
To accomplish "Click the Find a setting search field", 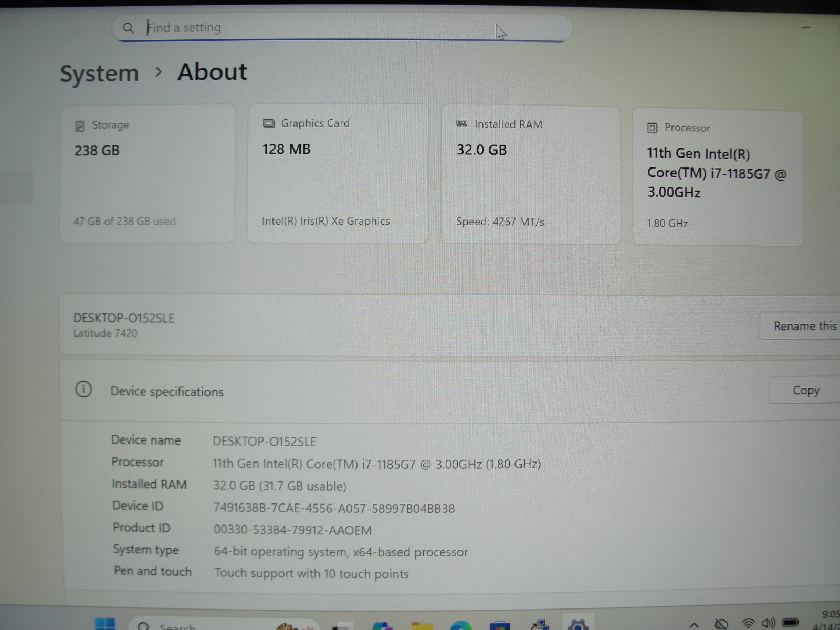I will tap(342, 28).
